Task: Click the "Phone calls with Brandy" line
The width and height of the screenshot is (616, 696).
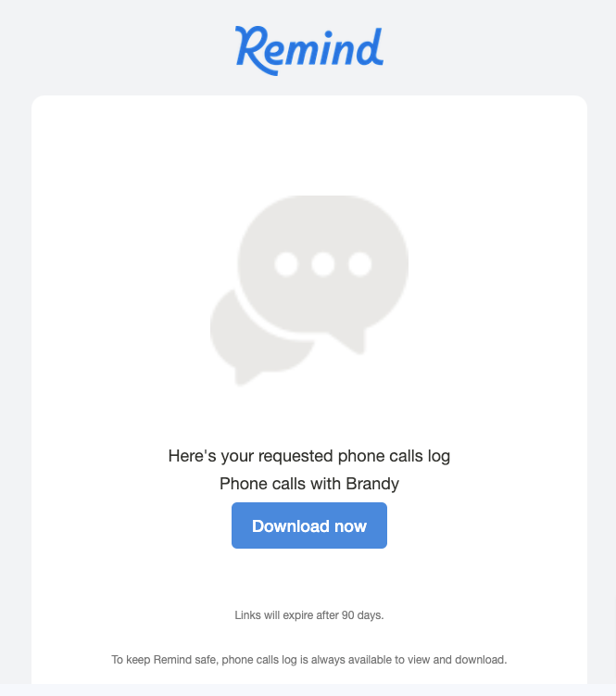Action: point(308,484)
